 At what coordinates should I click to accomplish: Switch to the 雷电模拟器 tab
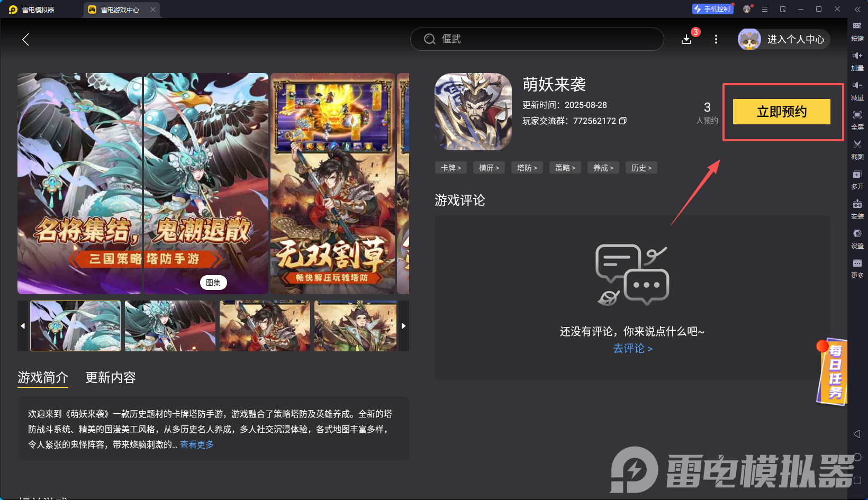pyautogui.click(x=32, y=10)
